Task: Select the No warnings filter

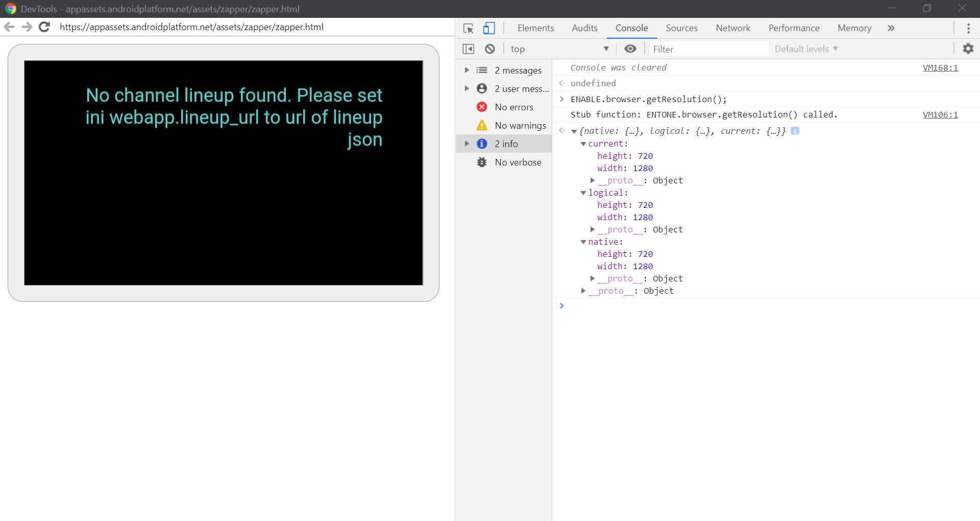Action: click(503, 125)
